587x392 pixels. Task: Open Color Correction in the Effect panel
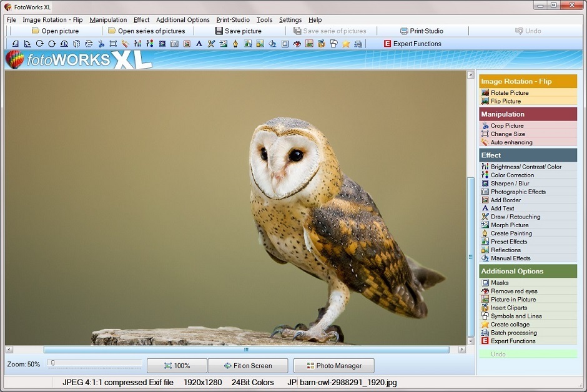pos(506,175)
